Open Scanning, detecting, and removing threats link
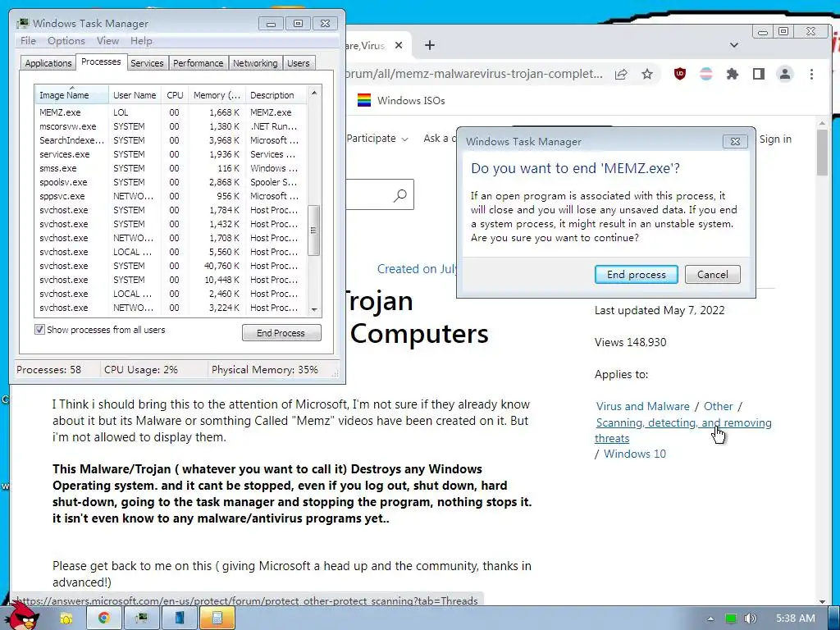The height and width of the screenshot is (630, 840). pyautogui.click(x=683, y=430)
